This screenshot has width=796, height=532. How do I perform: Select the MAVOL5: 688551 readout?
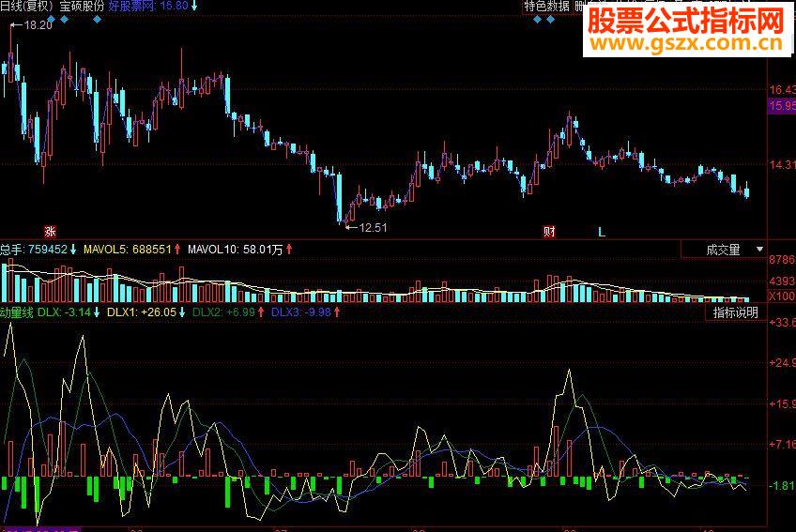tap(128, 250)
